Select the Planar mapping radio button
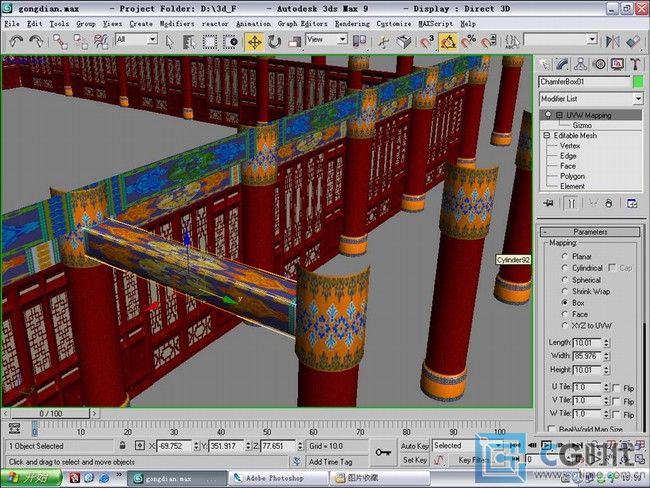650x488 pixels. click(565, 257)
